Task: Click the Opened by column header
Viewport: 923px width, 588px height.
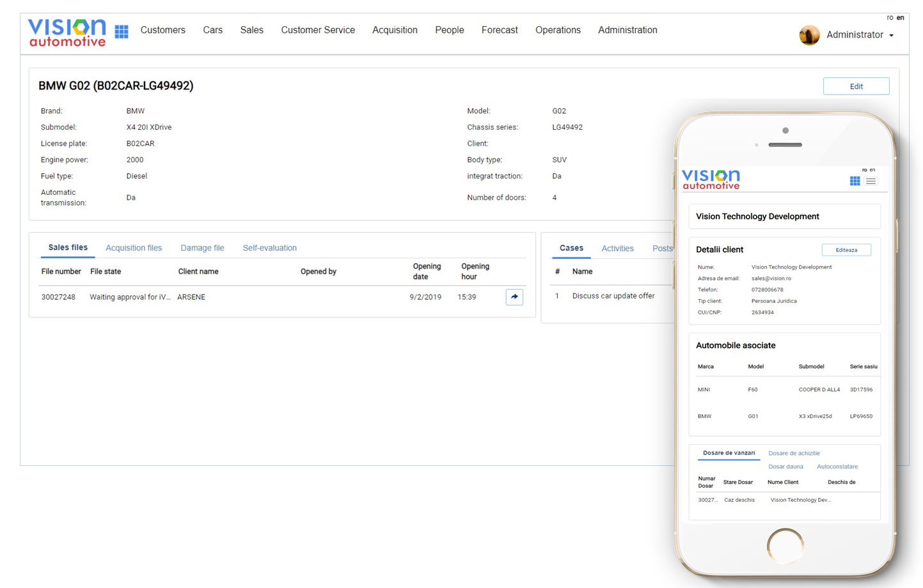Action: [x=319, y=272]
